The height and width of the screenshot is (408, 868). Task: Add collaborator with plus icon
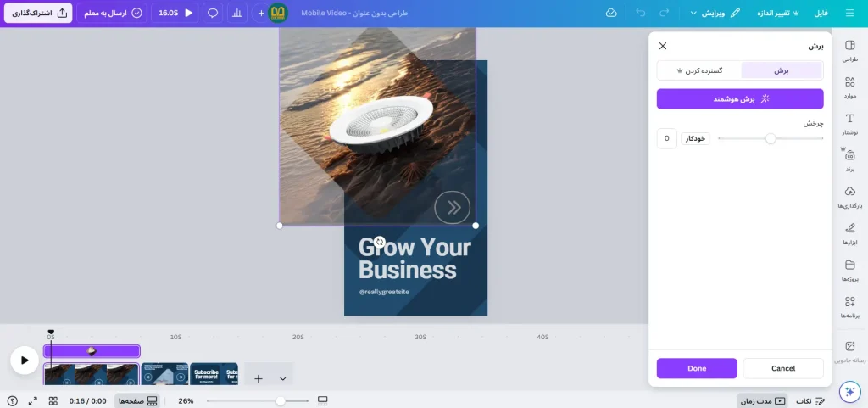click(x=261, y=13)
